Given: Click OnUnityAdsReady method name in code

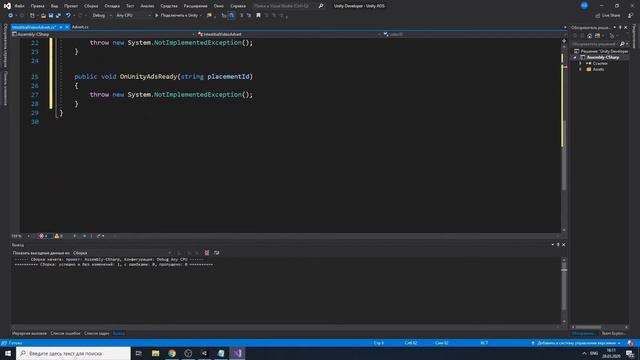Looking at the screenshot, I should pyautogui.click(x=149, y=76).
